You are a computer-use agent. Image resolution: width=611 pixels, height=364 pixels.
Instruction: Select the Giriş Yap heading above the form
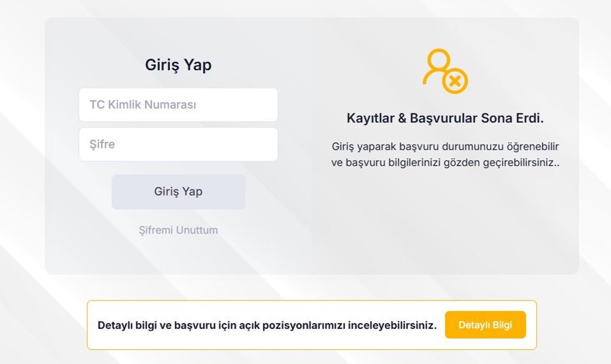click(x=178, y=65)
